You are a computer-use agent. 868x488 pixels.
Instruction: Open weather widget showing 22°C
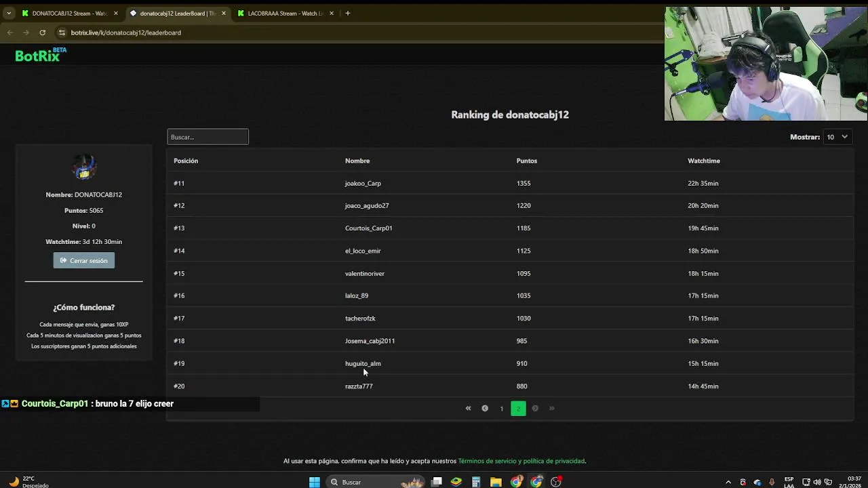coord(27,482)
